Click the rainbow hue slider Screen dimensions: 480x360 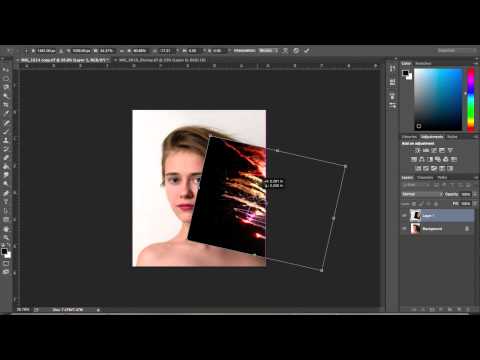pos(471,99)
